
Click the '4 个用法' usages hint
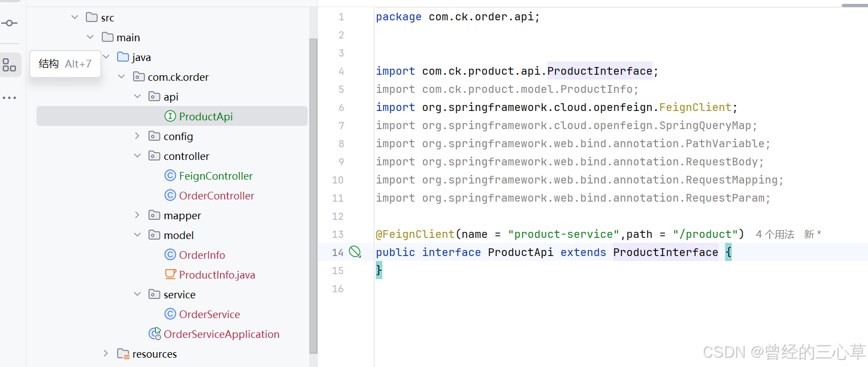click(775, 235)
